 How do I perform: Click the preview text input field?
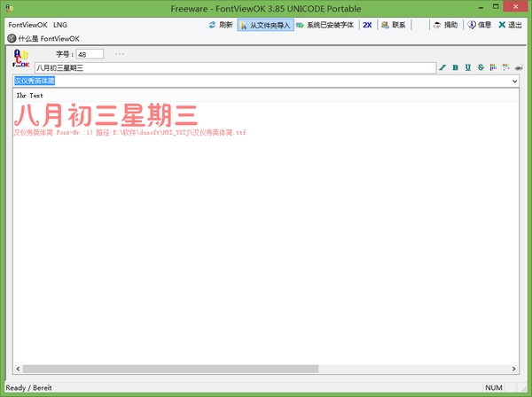click(235, 68)
